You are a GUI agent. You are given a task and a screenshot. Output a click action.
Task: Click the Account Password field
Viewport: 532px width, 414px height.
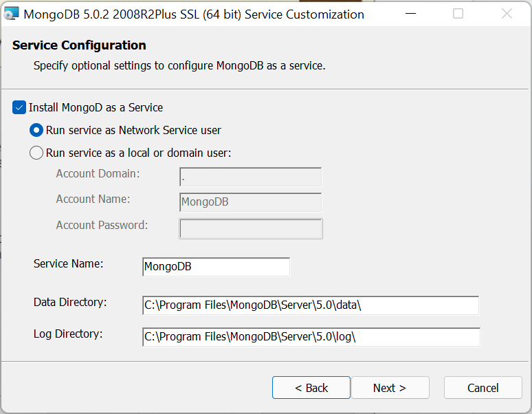[x=251, y=229]
